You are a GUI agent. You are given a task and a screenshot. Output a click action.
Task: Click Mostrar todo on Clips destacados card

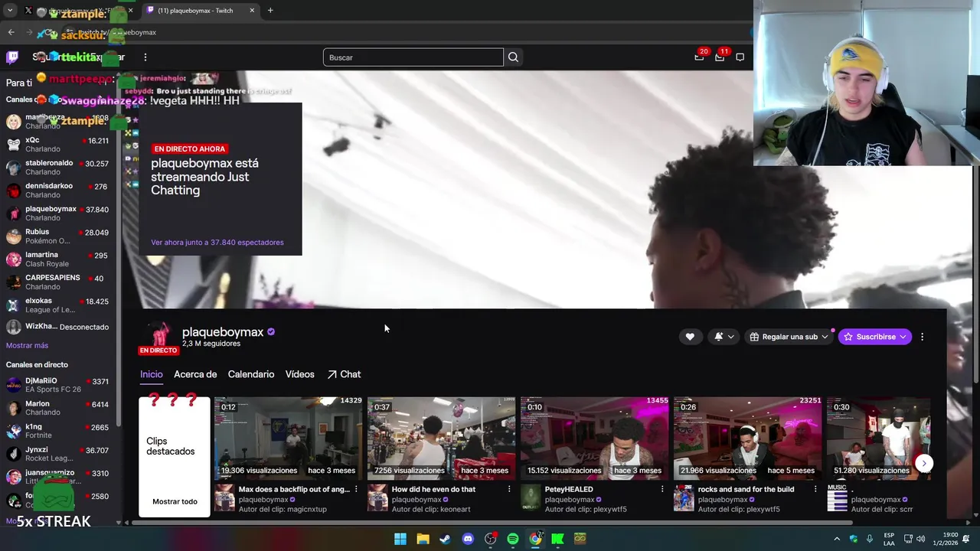tap(175, 501)
